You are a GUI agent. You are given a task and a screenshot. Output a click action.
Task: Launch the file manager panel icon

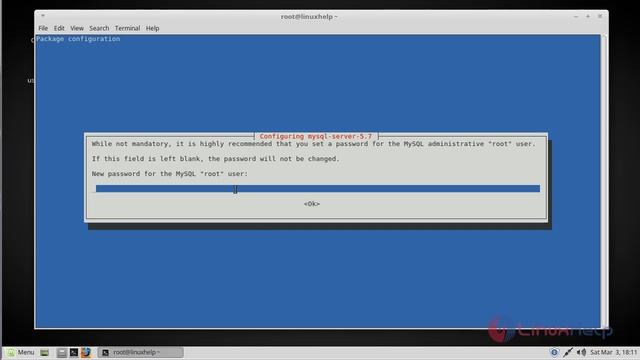click(x=62, y=352)
